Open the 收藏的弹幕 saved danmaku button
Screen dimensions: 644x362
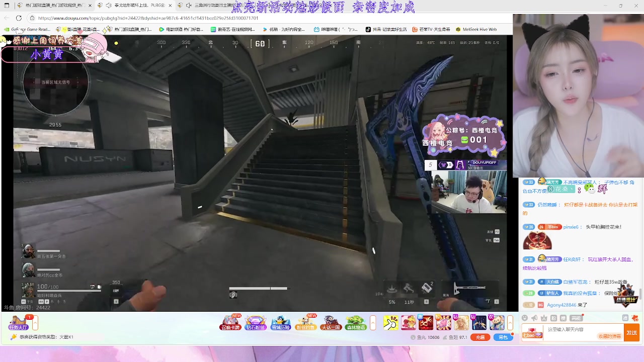pyautogui.click(x=610, y=336)
